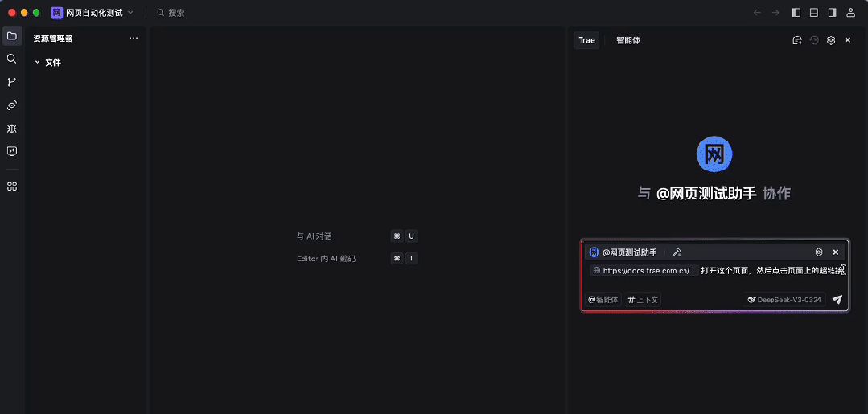Click the #上下文 context button
The image size is (868, 414).
click(643, 300)
